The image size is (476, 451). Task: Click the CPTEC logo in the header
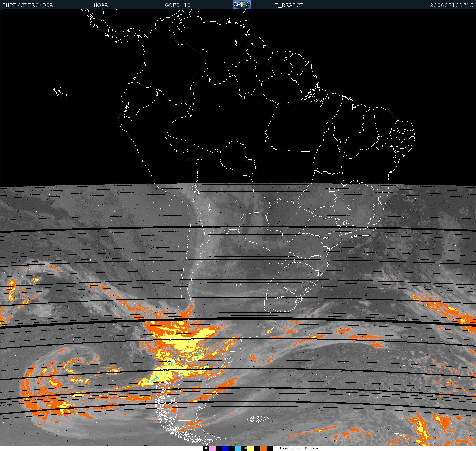(x=242, y=5)
